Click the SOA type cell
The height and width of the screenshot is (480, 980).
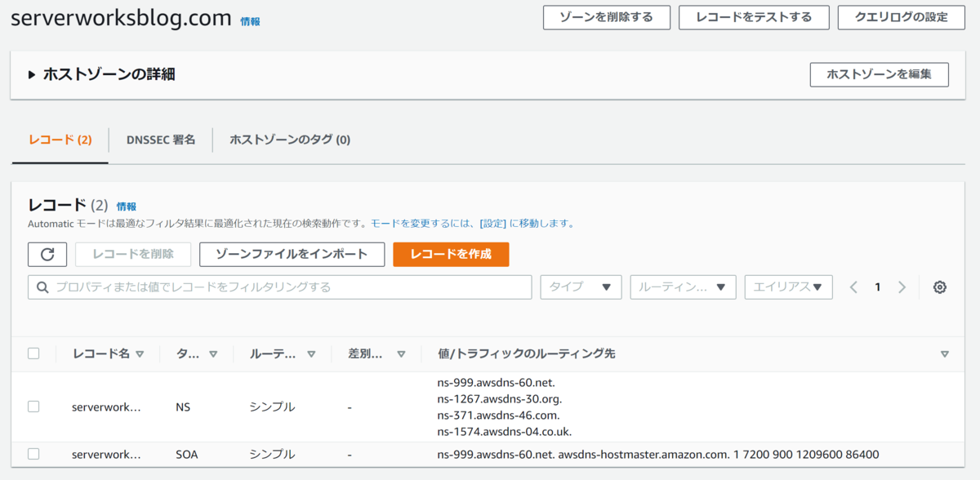[x=187, y=454]
